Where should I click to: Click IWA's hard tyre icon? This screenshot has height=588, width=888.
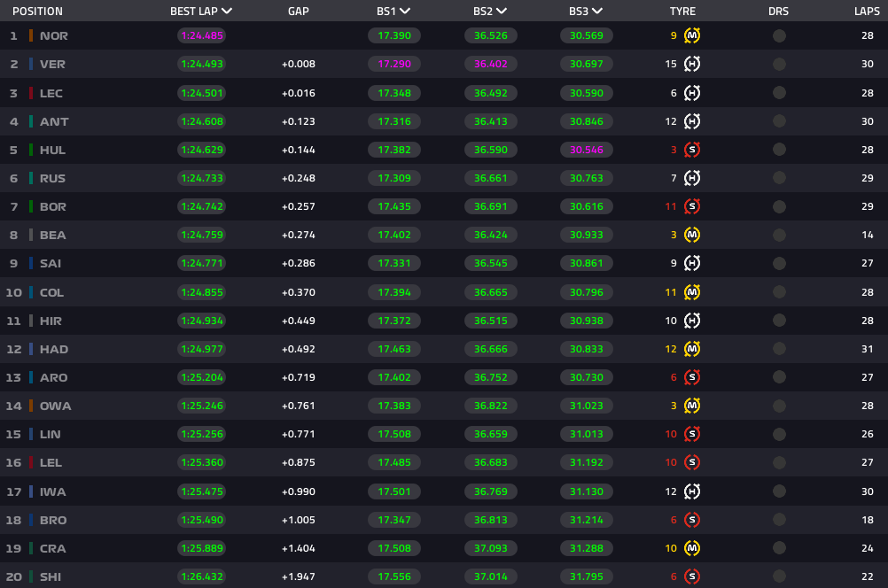(692, 491)
